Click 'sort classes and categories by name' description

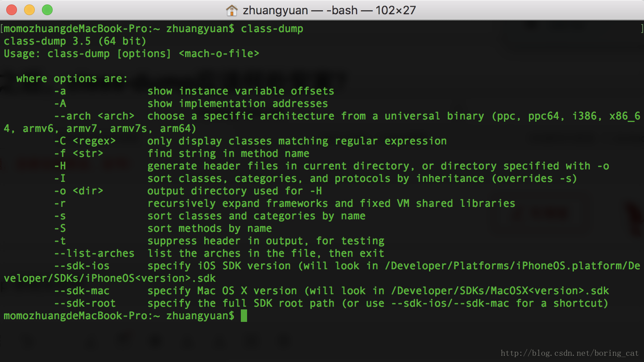[x=256, y=216]
